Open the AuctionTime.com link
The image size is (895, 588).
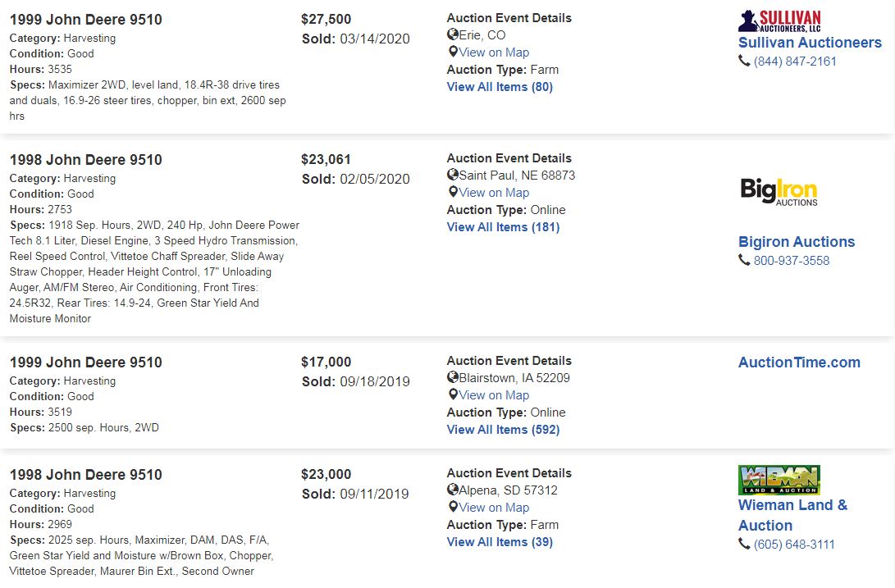pos(799,362)
